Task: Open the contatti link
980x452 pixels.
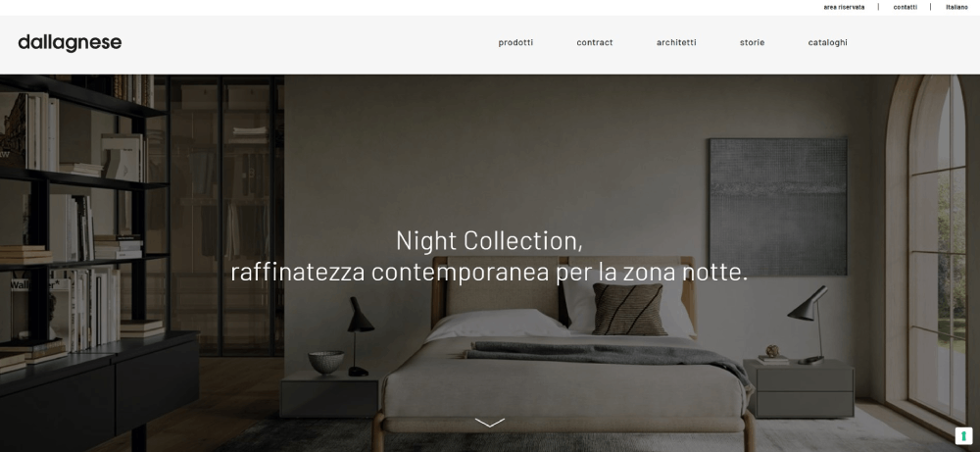Action: click(905, 7)
